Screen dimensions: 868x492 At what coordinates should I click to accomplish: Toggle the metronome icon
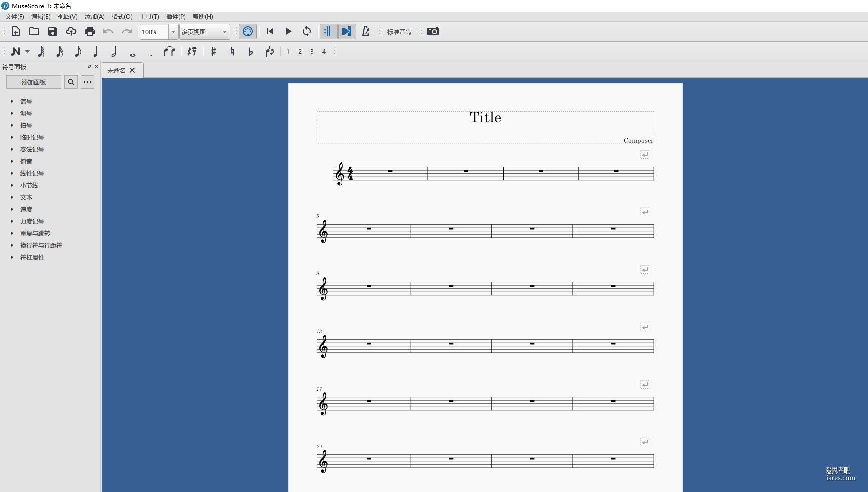tap(366, 32)
